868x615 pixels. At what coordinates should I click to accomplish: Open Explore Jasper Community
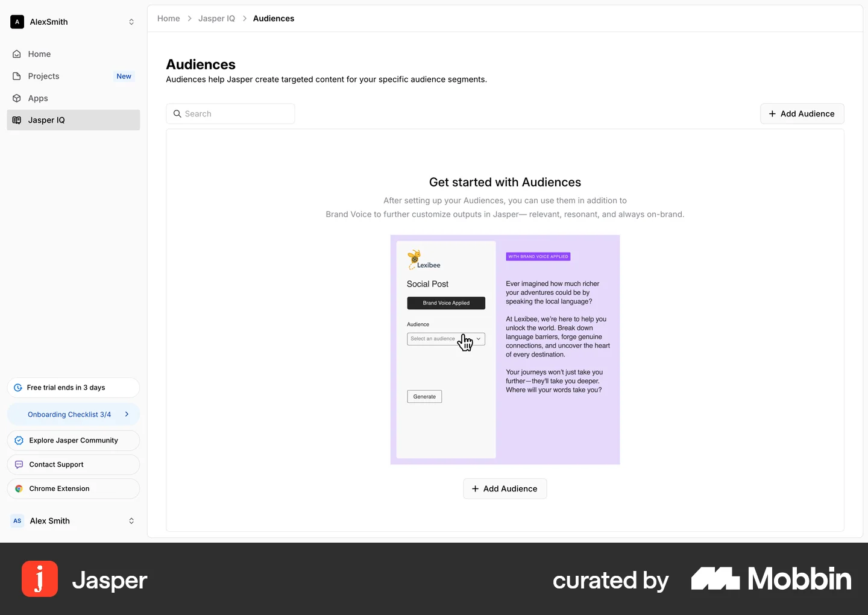point(73,440)
